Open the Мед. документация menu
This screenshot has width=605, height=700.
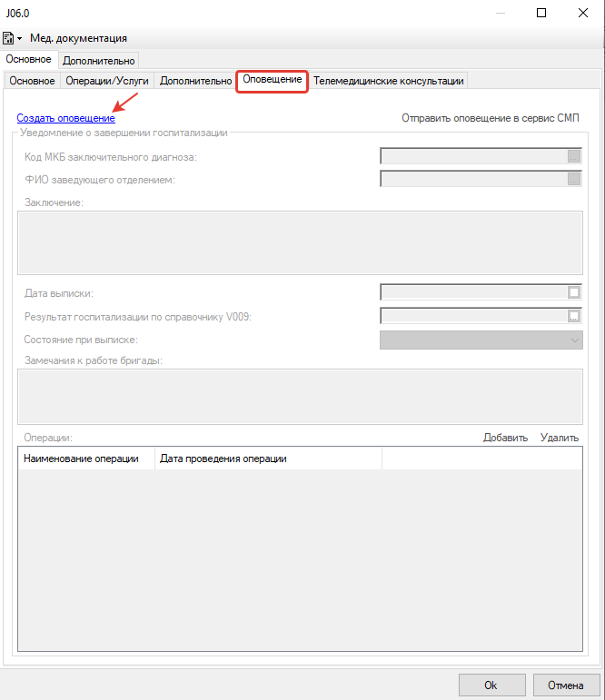pos(78,38)
